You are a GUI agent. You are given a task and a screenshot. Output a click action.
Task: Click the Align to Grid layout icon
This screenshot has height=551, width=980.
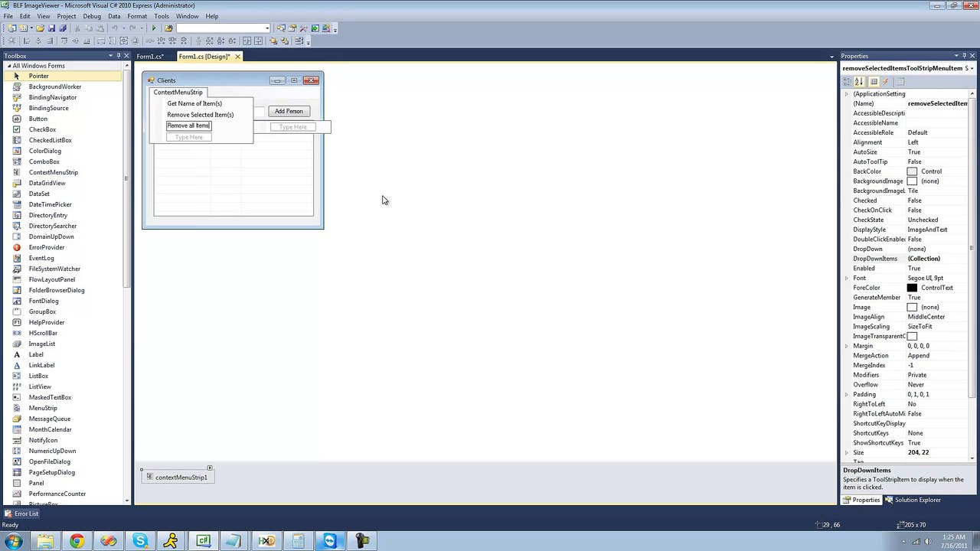point(11,41)
